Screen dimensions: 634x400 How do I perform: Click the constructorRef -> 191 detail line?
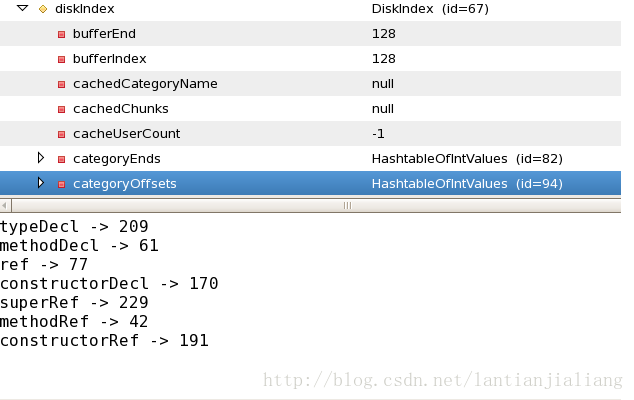coord(104,341)
